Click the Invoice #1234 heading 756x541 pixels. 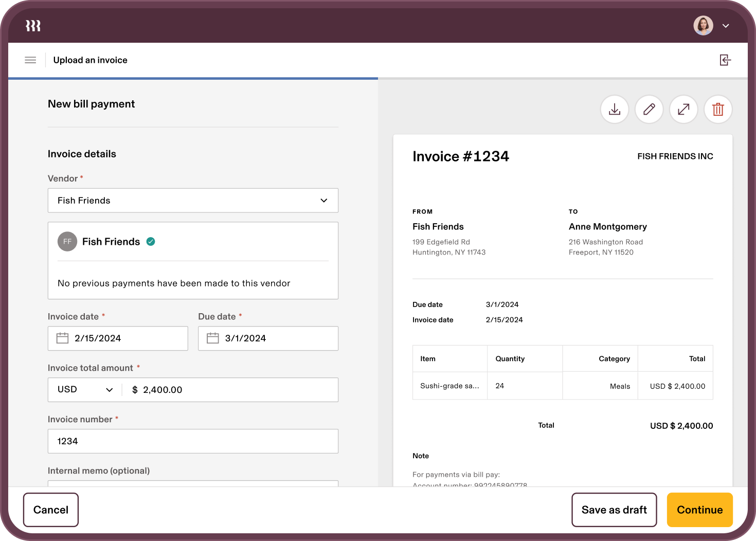click(461, 156)
